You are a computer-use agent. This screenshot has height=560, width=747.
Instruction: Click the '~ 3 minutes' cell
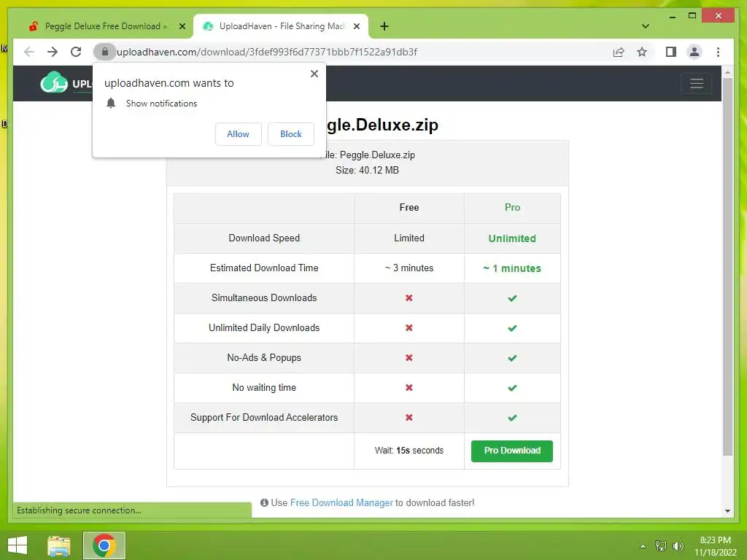pos(409,268)
